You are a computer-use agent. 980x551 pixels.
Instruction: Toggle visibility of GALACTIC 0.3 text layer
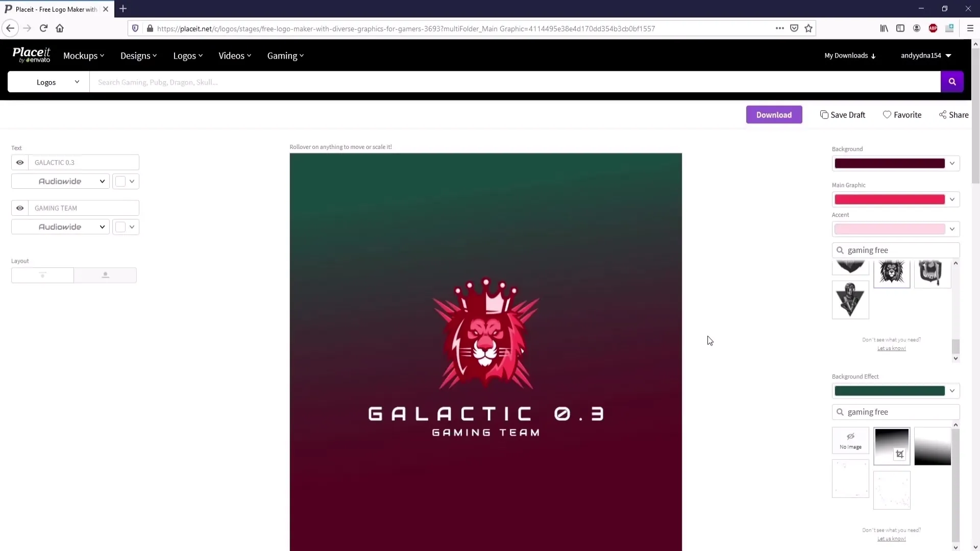19,162
